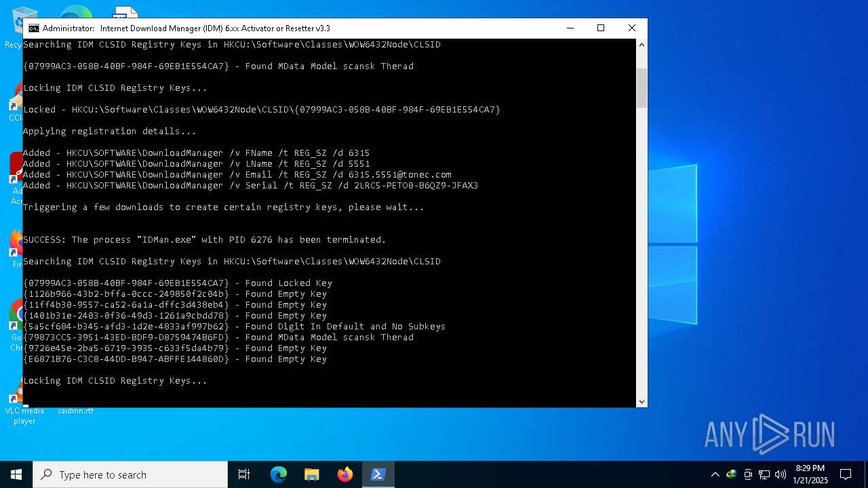Close the IDM Activator console window

(632, 28)
